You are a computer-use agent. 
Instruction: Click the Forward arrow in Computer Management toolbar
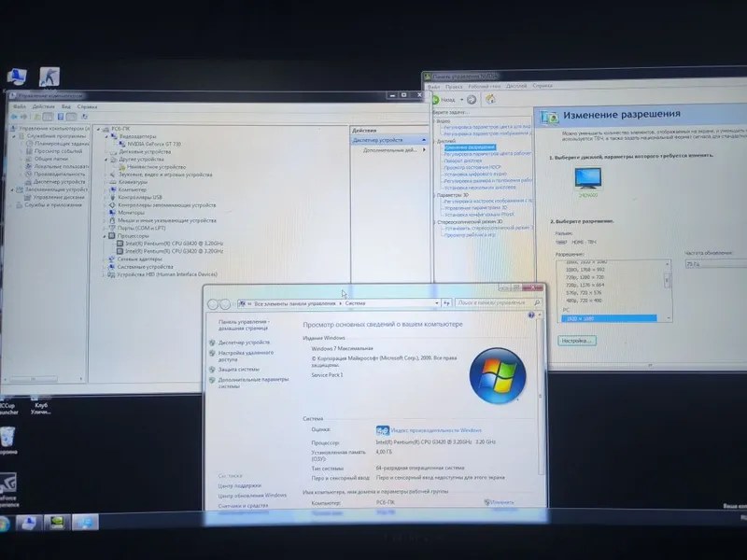(x=24, y=117)
